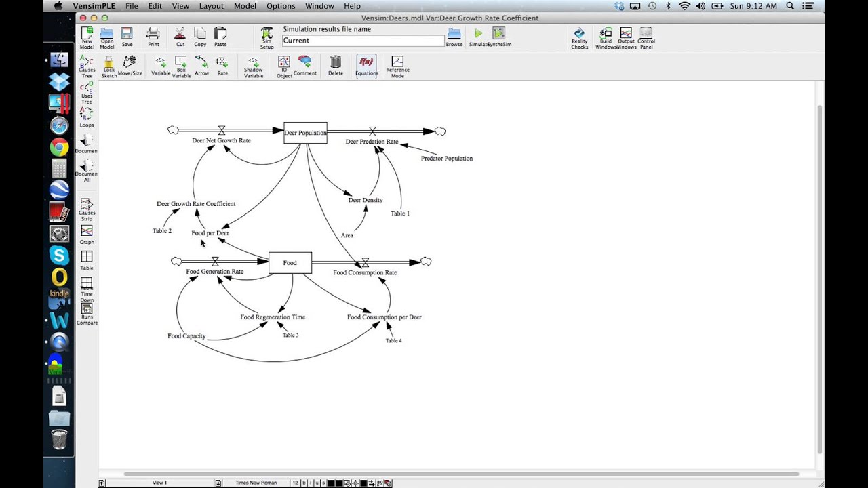Go to next view arrow button

coord(218,483)
